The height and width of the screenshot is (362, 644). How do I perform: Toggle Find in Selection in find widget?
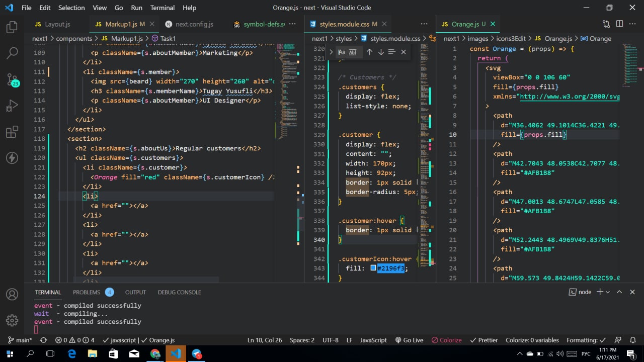click(x=392, y=52)
